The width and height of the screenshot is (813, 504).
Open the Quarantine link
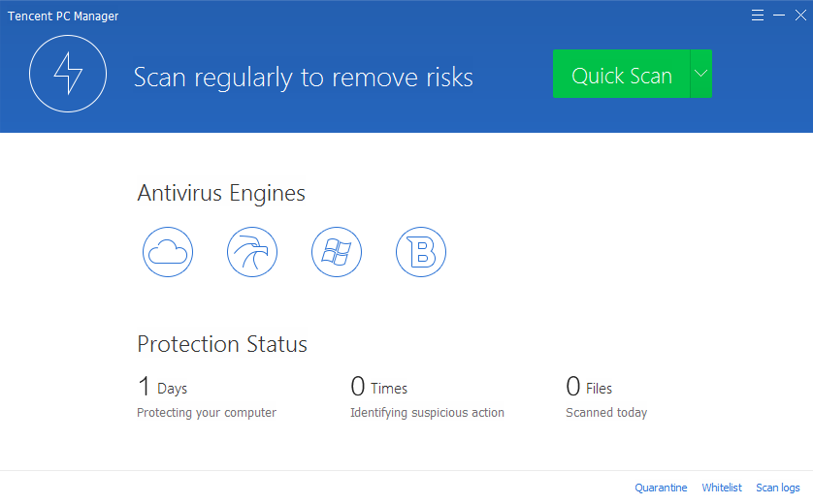click(x=661, y=488)
